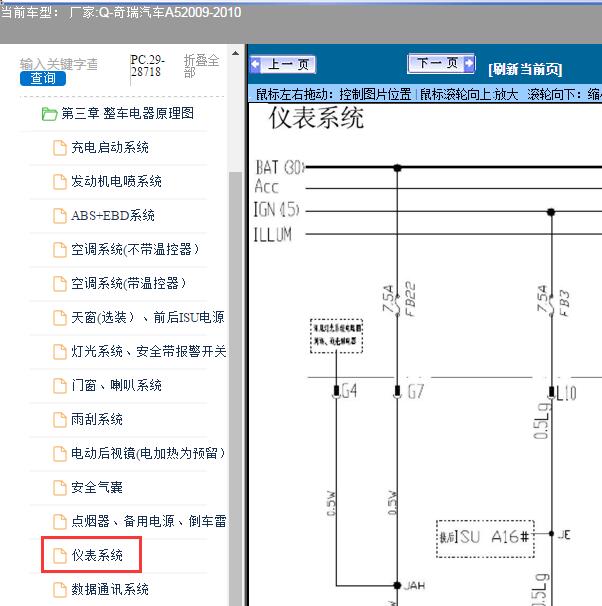Click the FB3 fuse label

click(564, 303)
